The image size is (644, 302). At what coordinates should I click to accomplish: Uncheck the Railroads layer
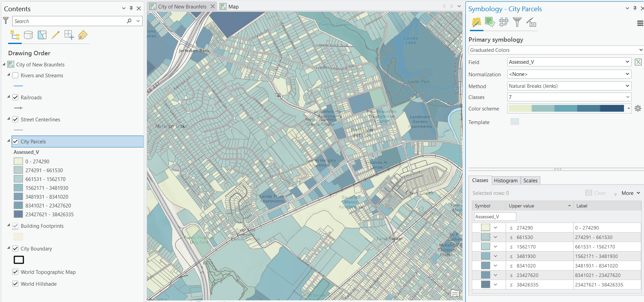15,97
